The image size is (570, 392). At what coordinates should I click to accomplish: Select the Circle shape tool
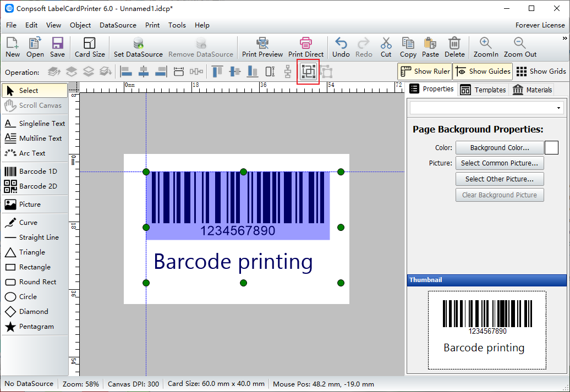coord(35,297)
